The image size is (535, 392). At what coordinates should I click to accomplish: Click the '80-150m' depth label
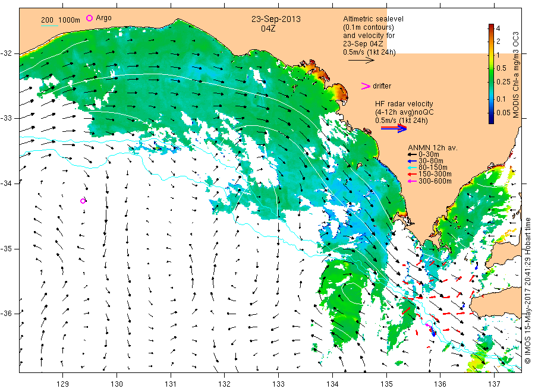coord(433,167)
